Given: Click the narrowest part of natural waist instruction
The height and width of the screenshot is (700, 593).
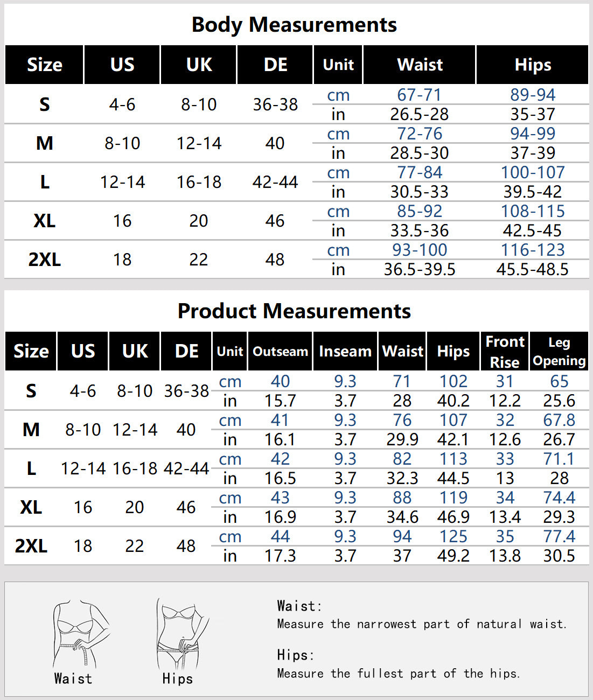Looking at the screenshot, I should [x=421, y=624].
